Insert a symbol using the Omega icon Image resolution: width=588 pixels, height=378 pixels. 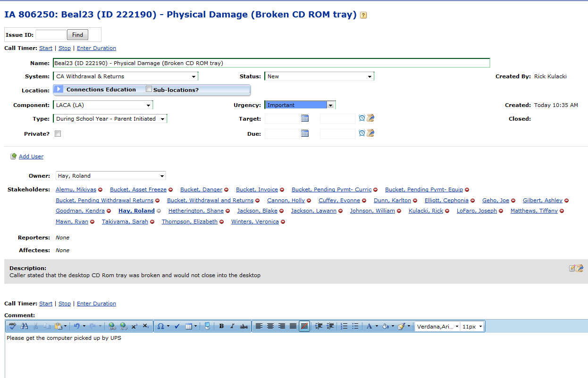[160, 326]
